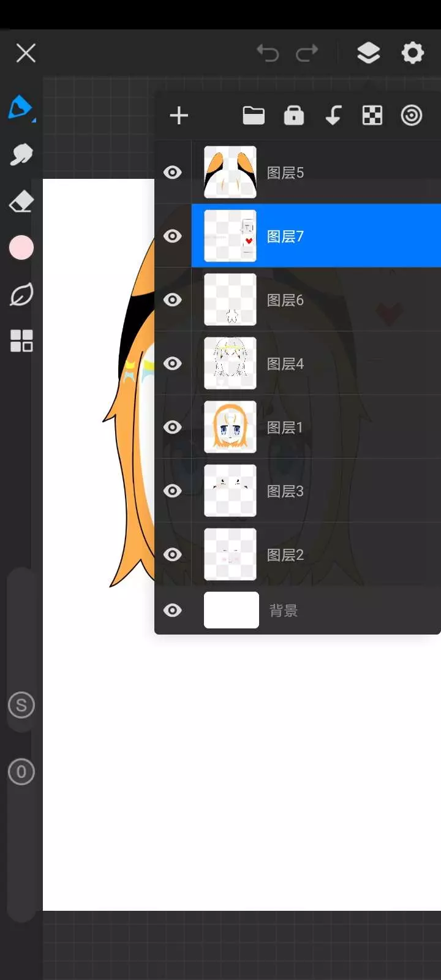Viewport: 441px width, 980px height.
Task: Toggle alpha lock checkerboard icon
Action: [x=372, y=115]
